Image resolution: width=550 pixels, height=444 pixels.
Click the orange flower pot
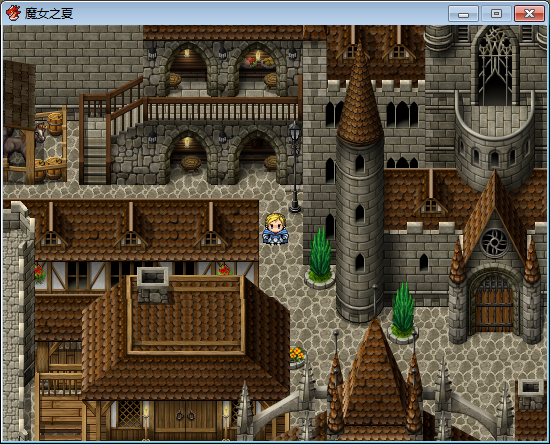pos(297,357)
